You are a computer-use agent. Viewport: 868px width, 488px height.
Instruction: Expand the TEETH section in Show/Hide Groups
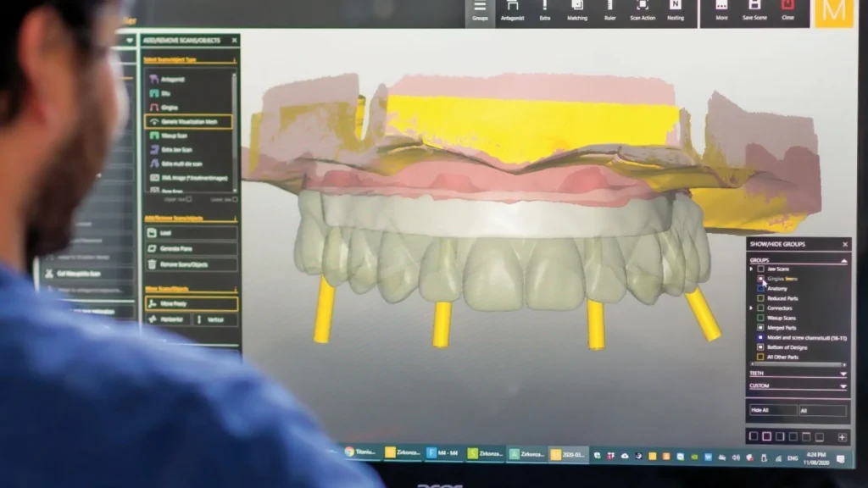(843, 373)
